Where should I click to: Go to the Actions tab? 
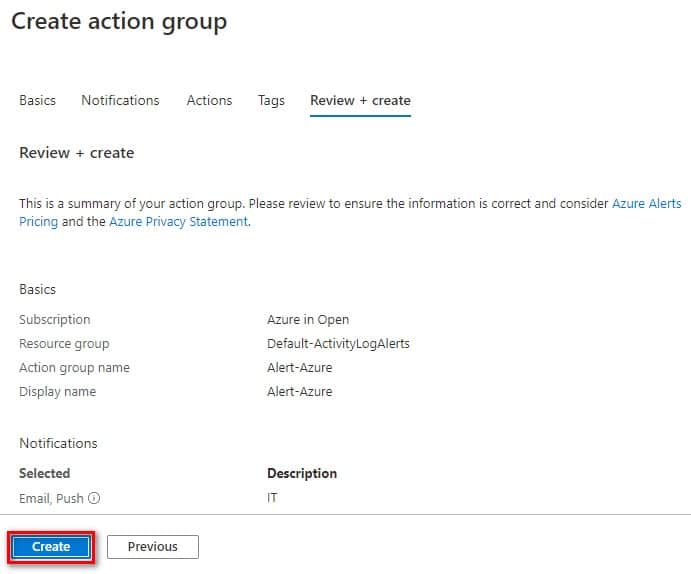coord(209,100)
